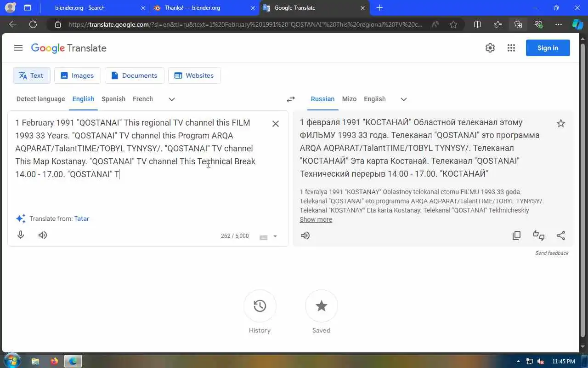Refresh the current page
The width and height of the screenshot is (588, 368).
click(x=33, y=24)
